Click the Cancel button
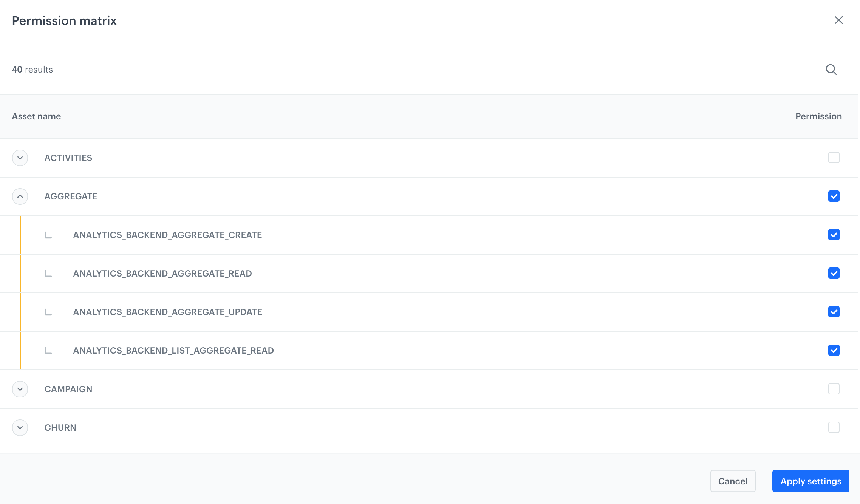 [x=733, y=480]
